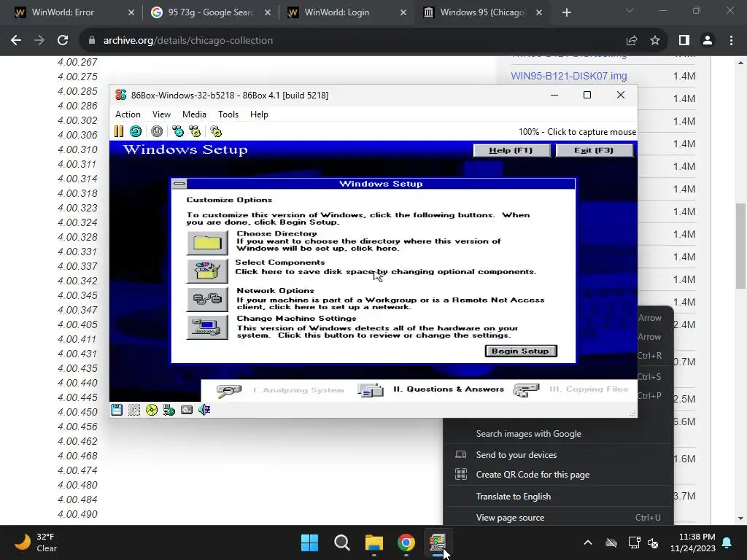Viewport: 747px width, 560px height.
Task: Click the dotted disabled floppy drive status icon
Action: [134, 410]
